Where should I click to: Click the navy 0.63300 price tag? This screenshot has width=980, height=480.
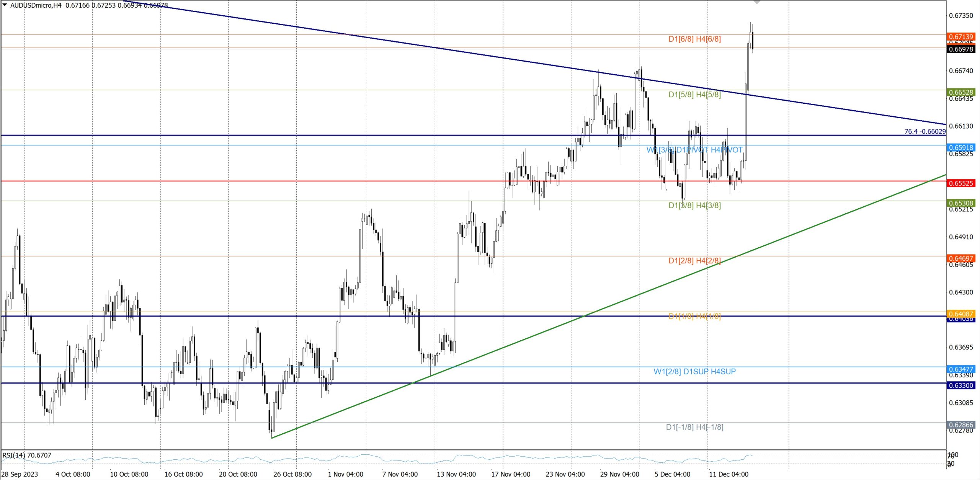[x=961, y=385]
